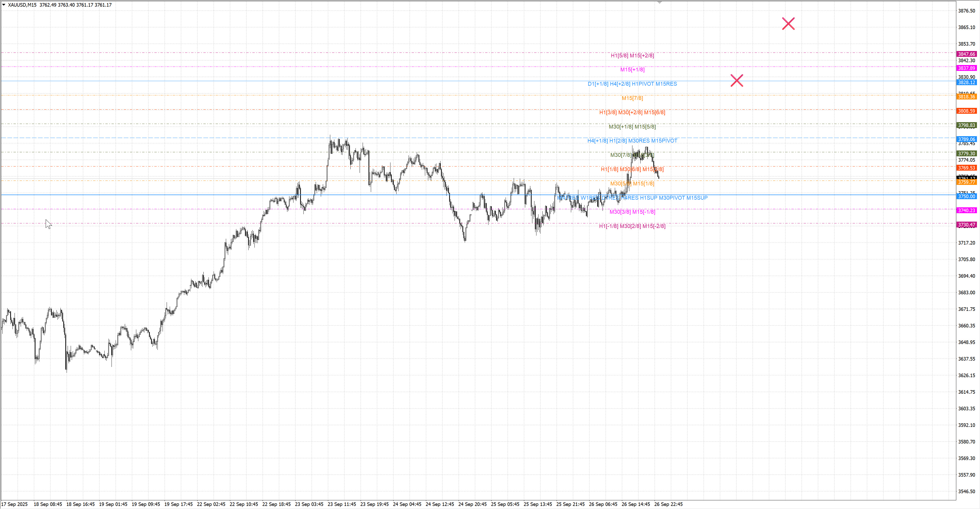Click the 'H1[-1/8] M30[2/8] M15[-2/8]' label
980x509 pixels.
[x=632, y=226]
